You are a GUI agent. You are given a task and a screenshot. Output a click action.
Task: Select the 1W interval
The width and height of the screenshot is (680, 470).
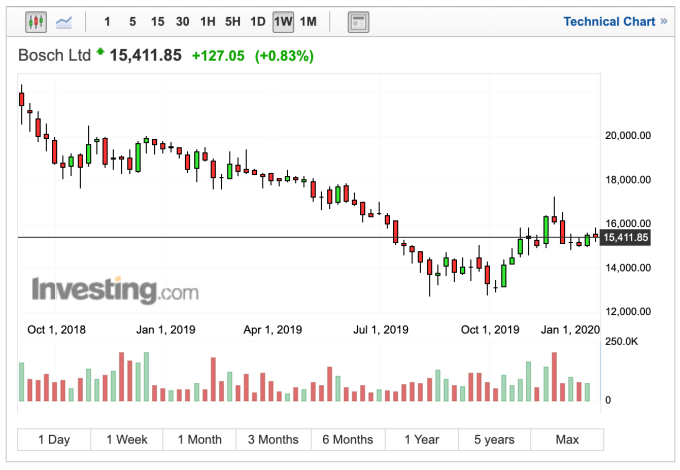tap(283, 22)
